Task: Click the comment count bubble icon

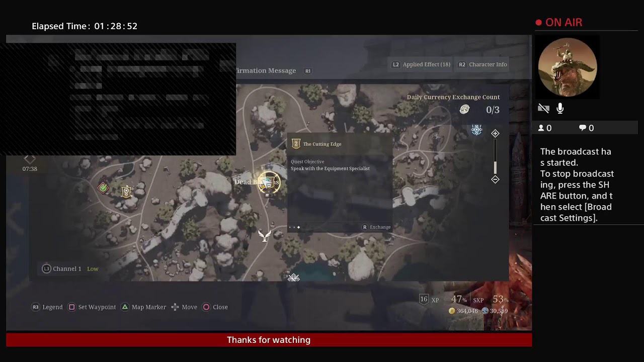Action: [x=583, y=128]
